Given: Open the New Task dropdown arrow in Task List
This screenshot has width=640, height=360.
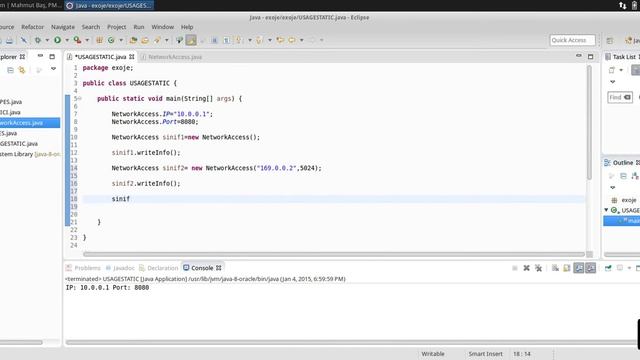Looking at the screenshot, I should (x=621, y=70).
